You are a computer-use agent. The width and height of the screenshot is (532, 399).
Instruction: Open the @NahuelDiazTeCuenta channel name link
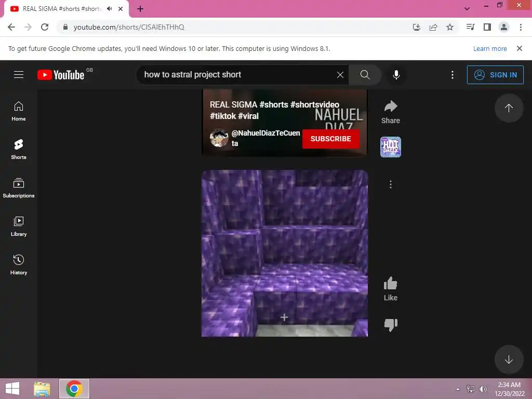[x=265, y=138]
